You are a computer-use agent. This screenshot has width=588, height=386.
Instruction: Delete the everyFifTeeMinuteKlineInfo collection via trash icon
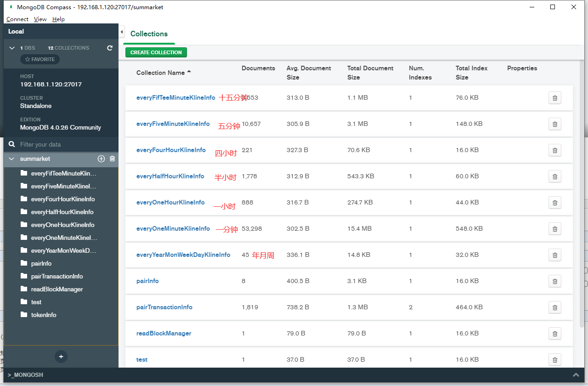[x=555, y=98]
